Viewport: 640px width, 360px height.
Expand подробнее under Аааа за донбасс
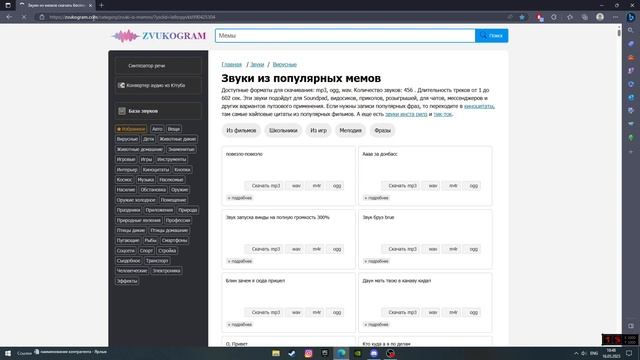coord(376,198)
